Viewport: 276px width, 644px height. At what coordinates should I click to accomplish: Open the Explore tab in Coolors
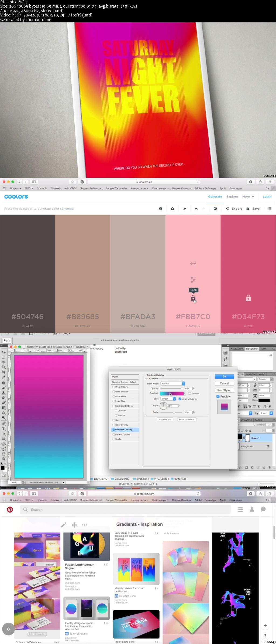click(x=232, y=197)
